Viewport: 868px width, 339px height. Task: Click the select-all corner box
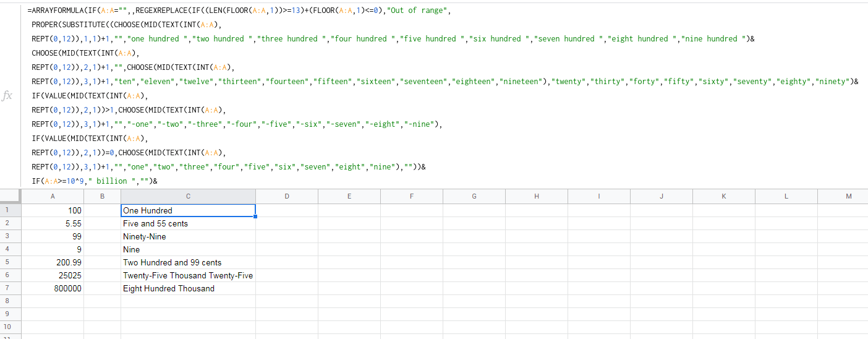[11, 196]
